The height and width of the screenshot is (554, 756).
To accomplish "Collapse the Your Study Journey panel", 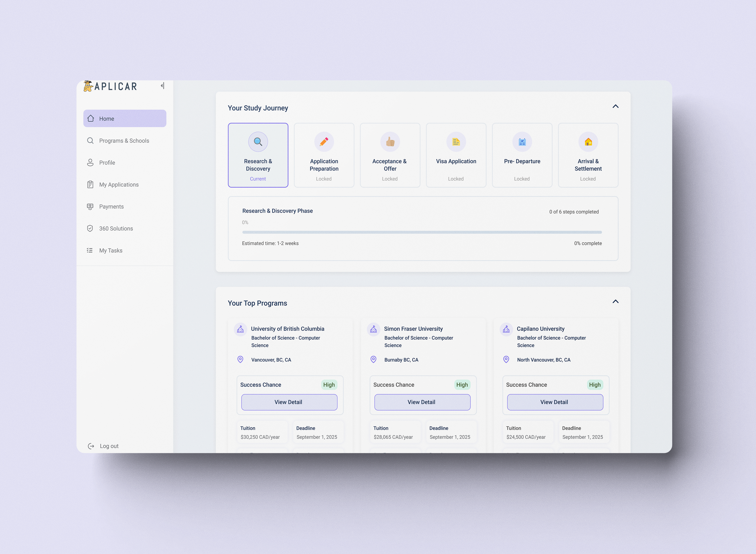I will (x=615, y=106).
